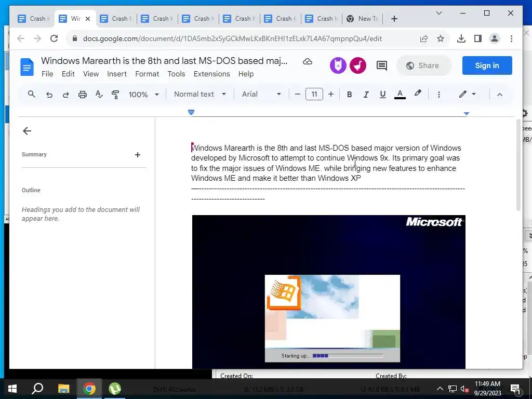Click the document title text
This screenshot has width=532, height=399.
pyautogui.click(x=164, y=61)
